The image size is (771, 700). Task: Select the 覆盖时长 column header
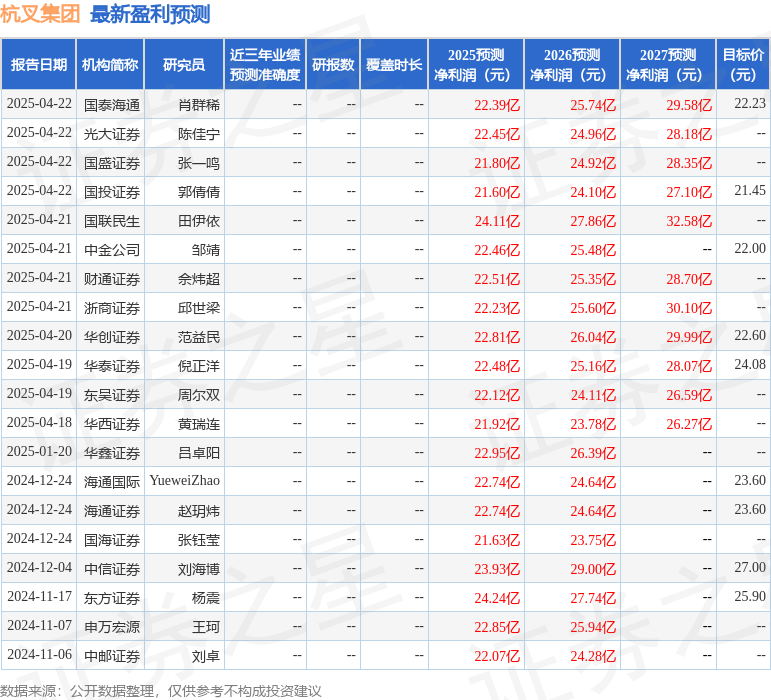394,64
